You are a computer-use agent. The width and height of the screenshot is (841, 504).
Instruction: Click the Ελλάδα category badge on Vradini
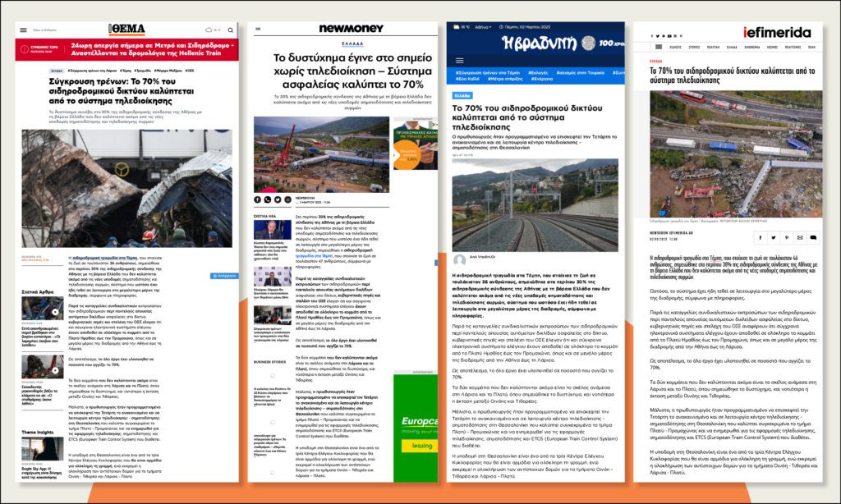tap(462, 95)
